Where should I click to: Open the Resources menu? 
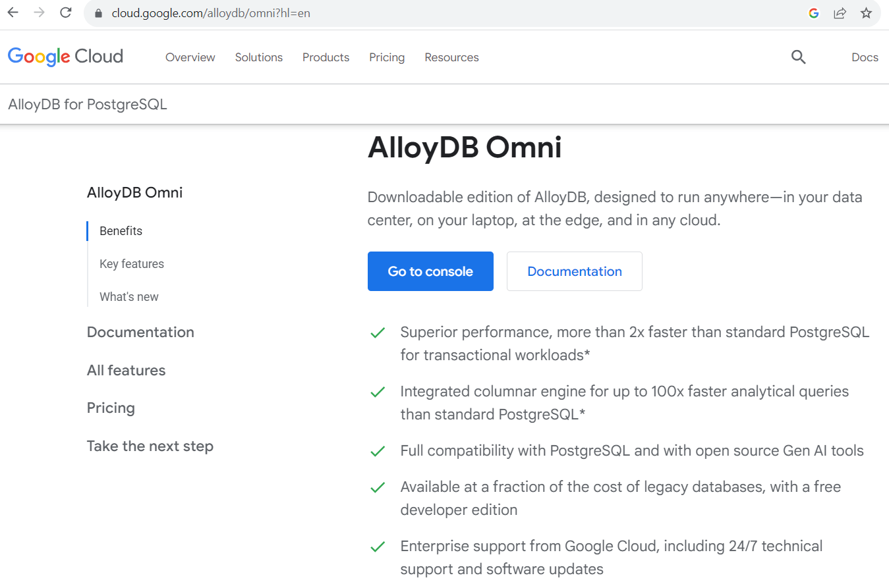point(451,57)
